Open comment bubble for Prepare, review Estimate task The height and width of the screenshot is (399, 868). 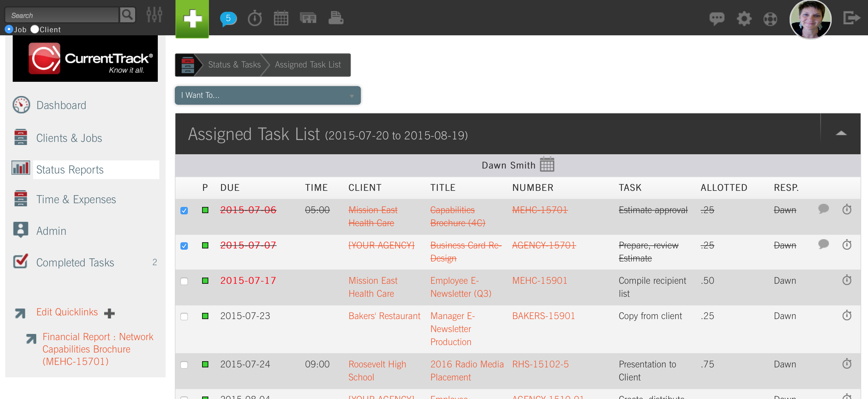tap(823, 244)
